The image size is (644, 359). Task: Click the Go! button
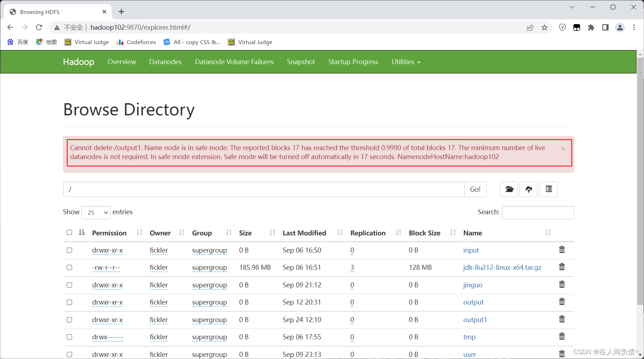(475, 189)
